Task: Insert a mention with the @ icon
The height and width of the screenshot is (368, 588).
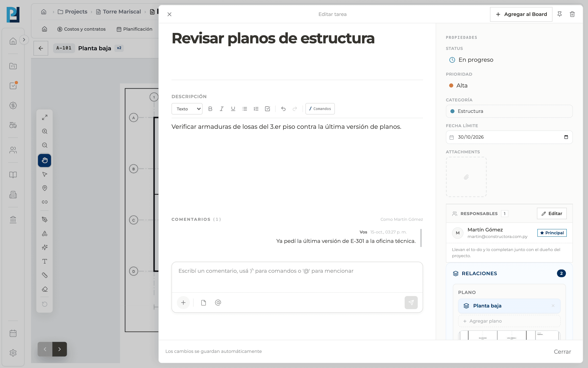Action: [218, 303]
